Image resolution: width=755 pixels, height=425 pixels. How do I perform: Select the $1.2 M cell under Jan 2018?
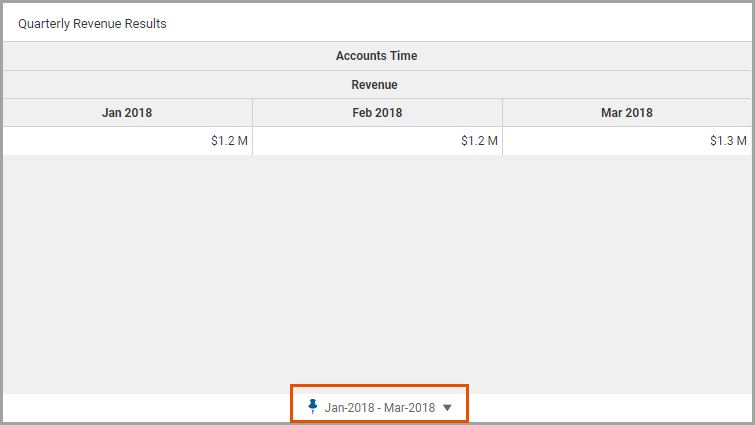pos(128,141)
